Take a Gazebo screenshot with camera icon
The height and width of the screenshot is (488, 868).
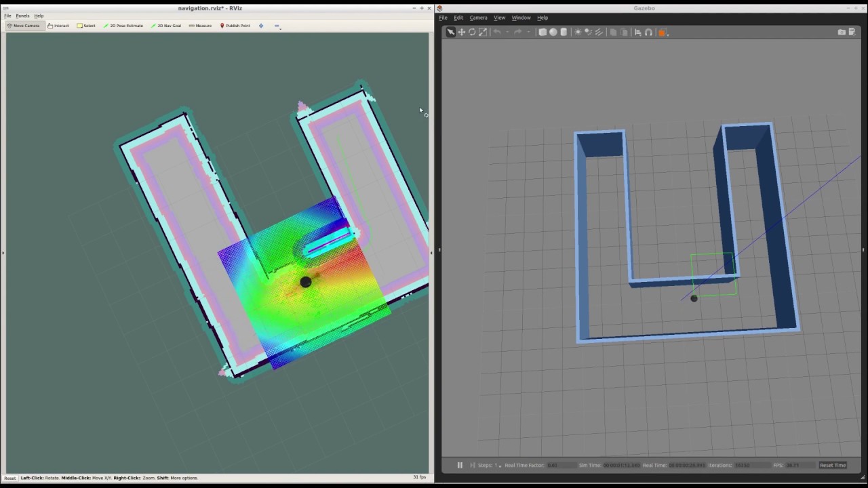coord(842,32)
